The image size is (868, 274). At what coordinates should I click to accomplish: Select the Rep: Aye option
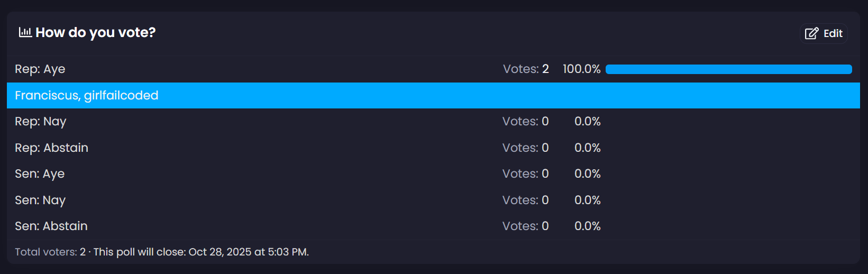click(x=40, y=69)
